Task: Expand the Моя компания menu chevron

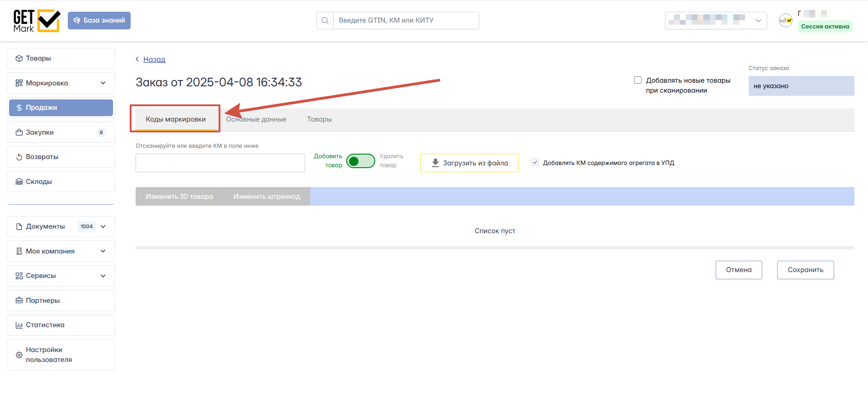Action: point(103,251)
